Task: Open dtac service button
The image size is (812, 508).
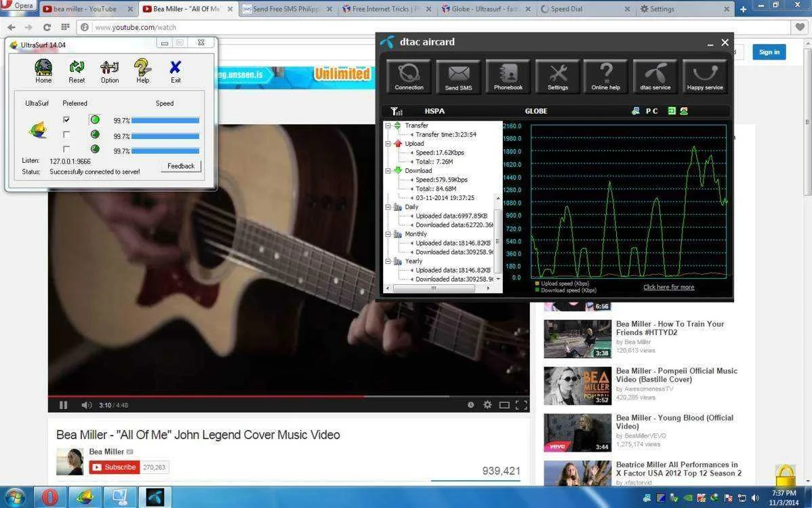Action: 655,77
